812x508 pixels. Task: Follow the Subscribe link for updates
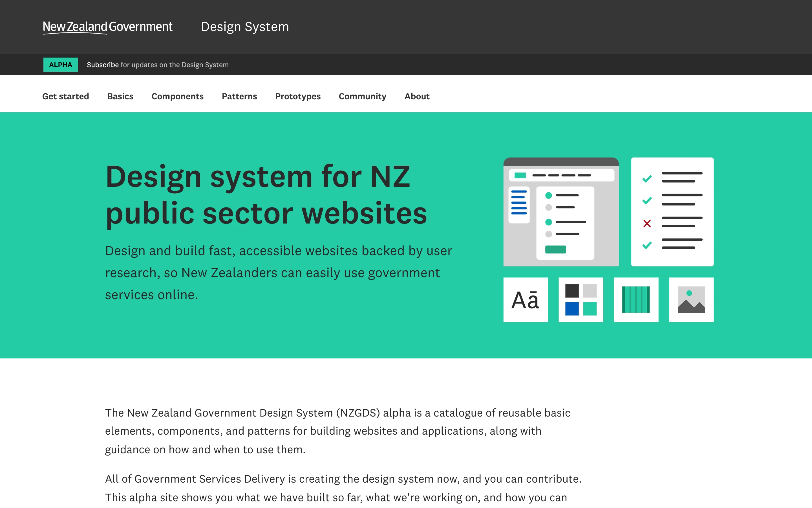click(x=103, y=65)
